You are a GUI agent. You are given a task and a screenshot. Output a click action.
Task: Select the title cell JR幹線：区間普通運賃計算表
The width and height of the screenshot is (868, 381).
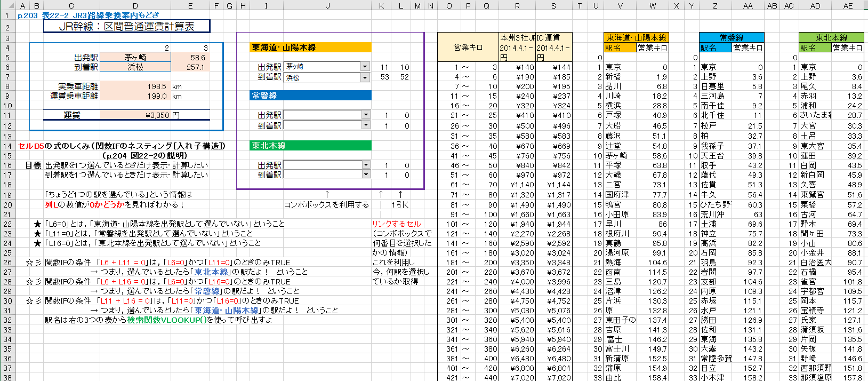tap(127, 26)
